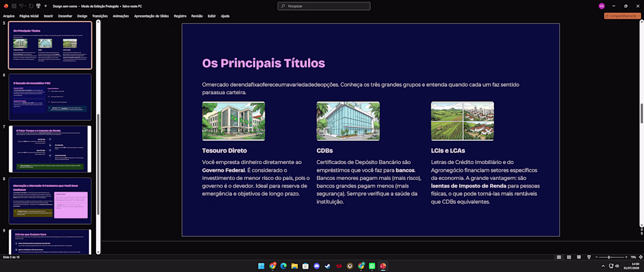Click the CDBs heading text
Image resolution: width=644 pixels, height=272 pixels.
[x=324, y=150]
